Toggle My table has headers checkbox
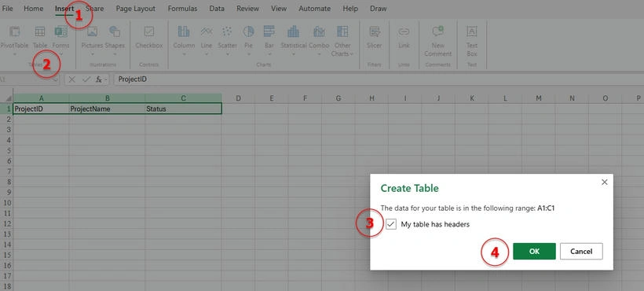Viewport: 644px width, 291px height. [x=391, y=224]
